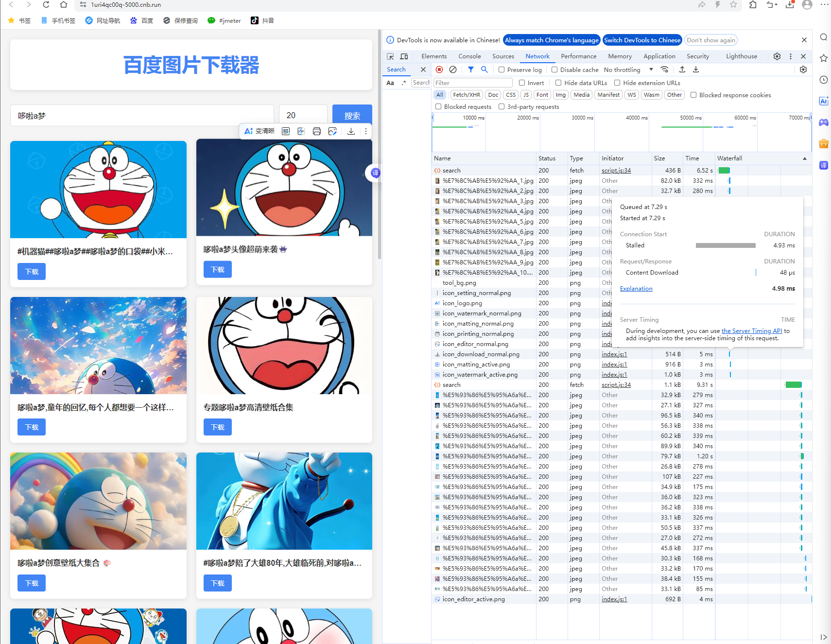The image size is (831, 644).
Task: Click the 变清晰 enhance tool
Action: (260, 131)
